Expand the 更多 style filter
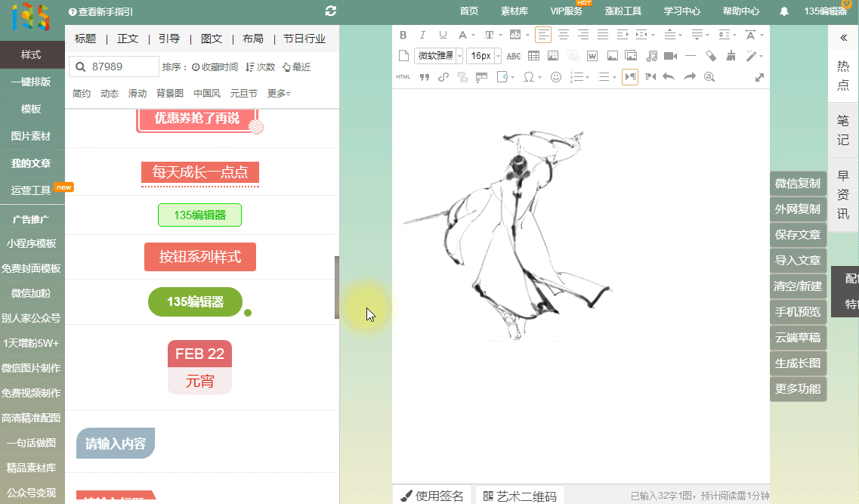 (x=278, y=94)
